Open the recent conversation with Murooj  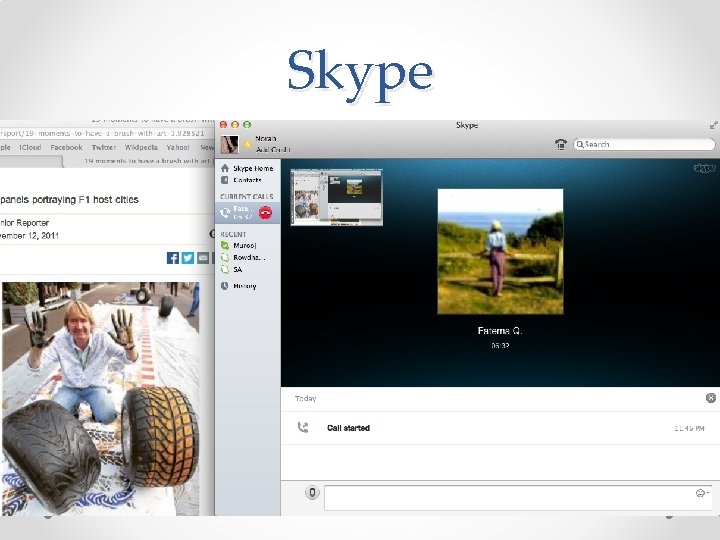tap(239, 245)
